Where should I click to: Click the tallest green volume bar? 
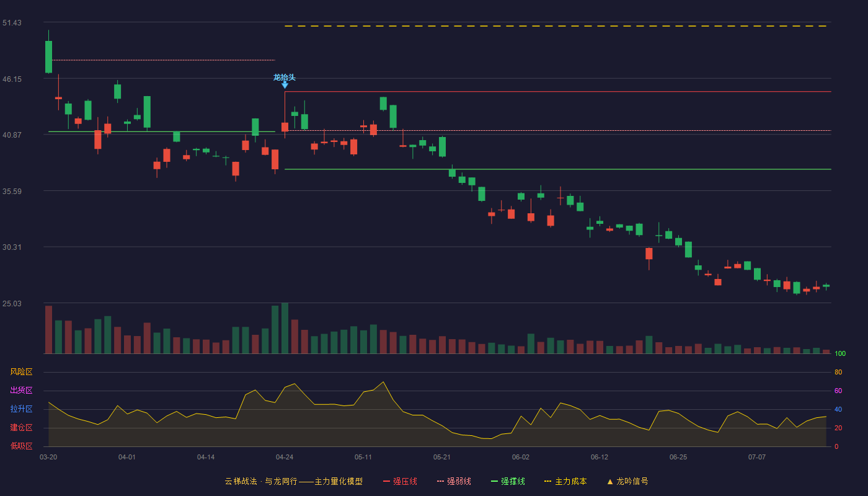pyautogui.click(x=285, y=328)
